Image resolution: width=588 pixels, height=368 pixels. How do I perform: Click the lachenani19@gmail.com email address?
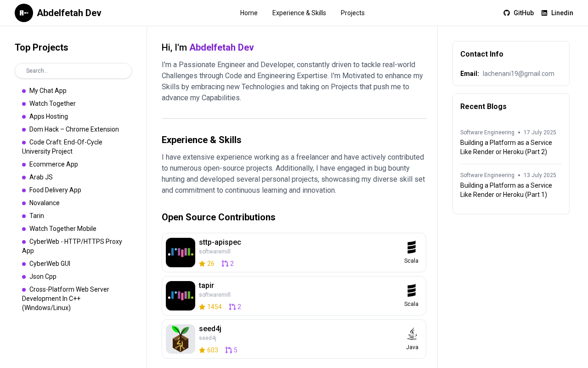(518, 74)
